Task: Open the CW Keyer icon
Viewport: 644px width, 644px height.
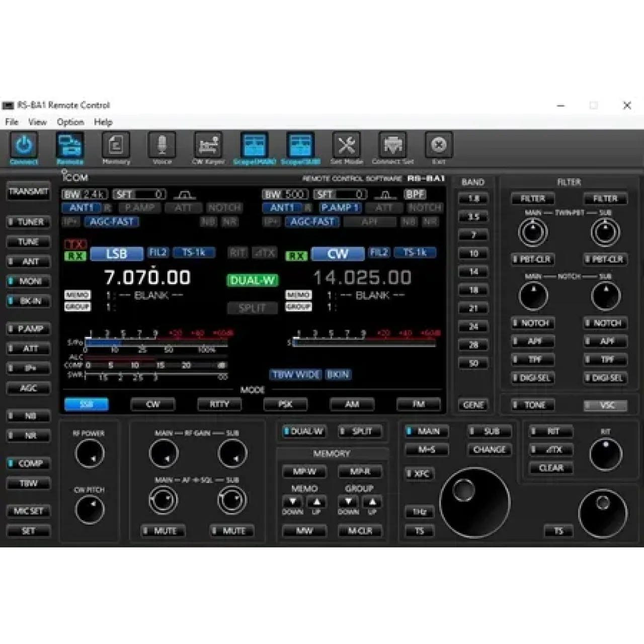Action: pos(208,147)
